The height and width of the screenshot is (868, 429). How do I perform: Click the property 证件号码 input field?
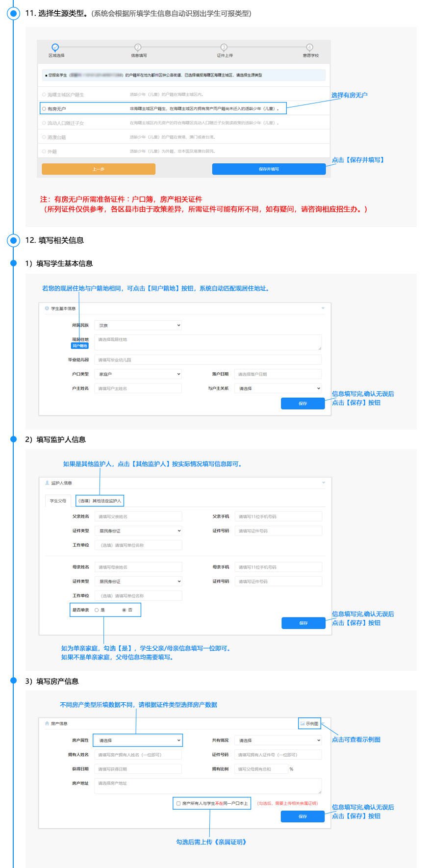278,755
